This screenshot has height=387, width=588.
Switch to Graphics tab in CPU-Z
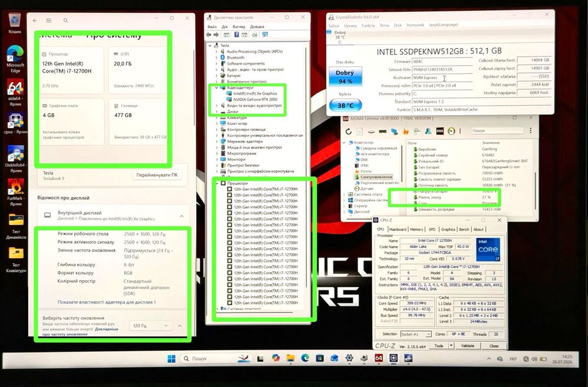pyautogui.click(x=447, y=229)
